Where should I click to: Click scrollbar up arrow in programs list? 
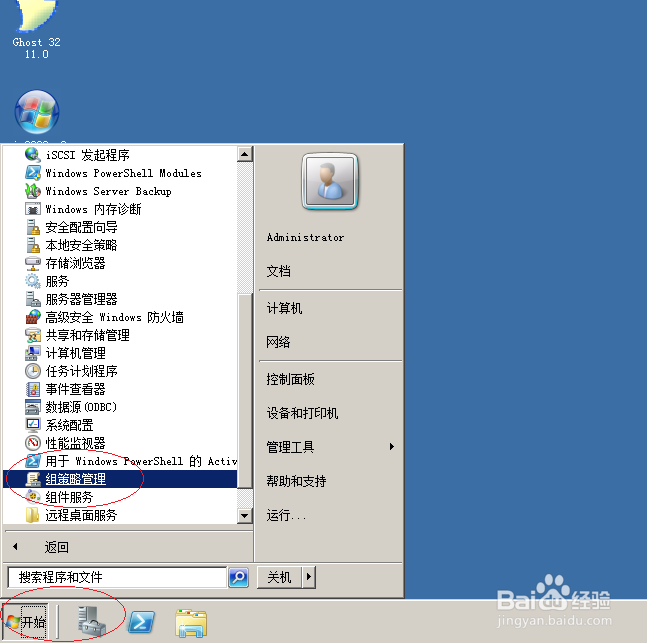[x=245, y=154]
